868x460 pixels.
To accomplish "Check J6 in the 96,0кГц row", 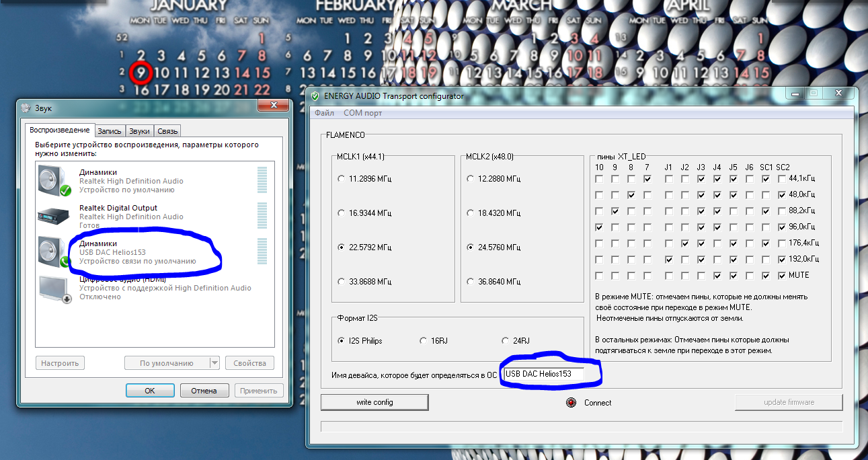I will tap(750, 227).
